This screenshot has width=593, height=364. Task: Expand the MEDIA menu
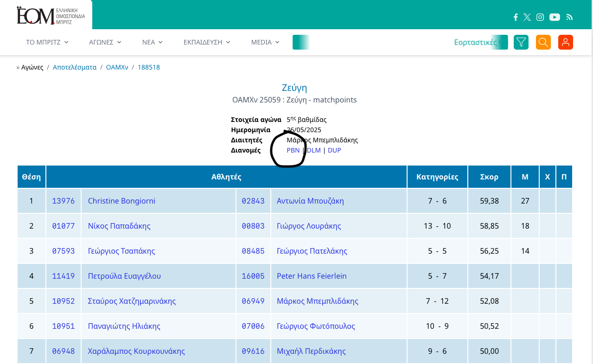point(265,42)
